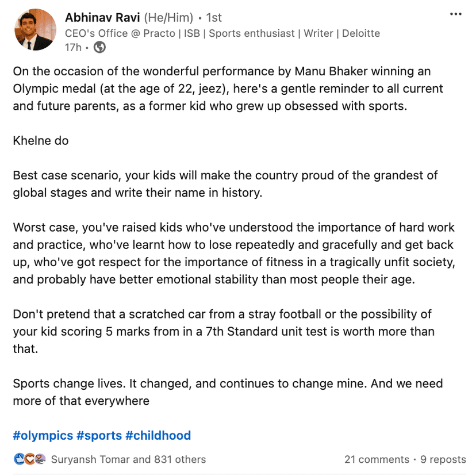Click the 17h post timestamp
476x476 pixels.
73,48
